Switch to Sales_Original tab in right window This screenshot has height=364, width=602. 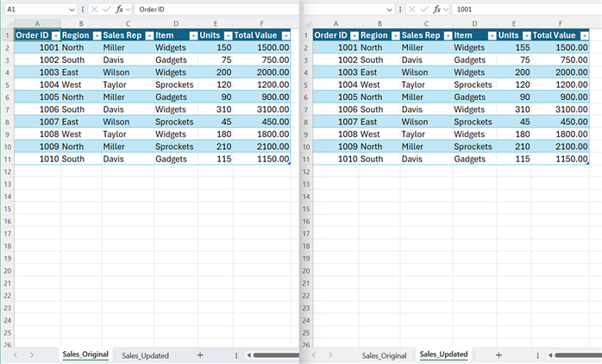coord(384,356)
